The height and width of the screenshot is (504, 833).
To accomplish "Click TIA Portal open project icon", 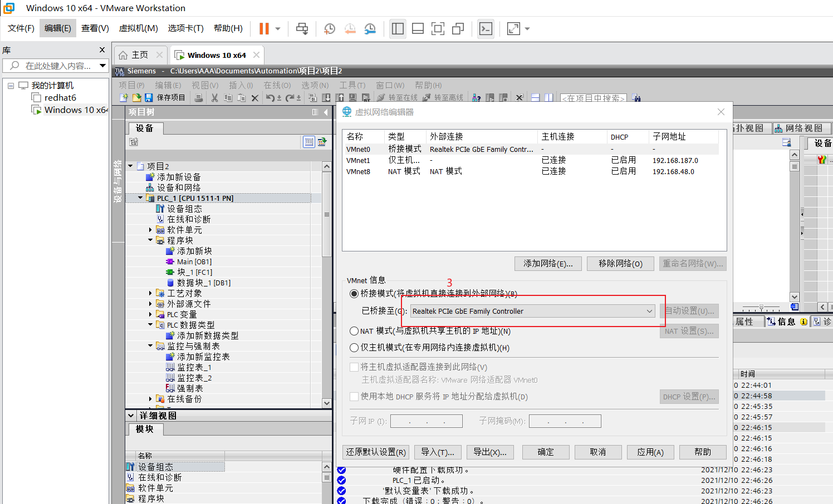I will pos(136,97).
